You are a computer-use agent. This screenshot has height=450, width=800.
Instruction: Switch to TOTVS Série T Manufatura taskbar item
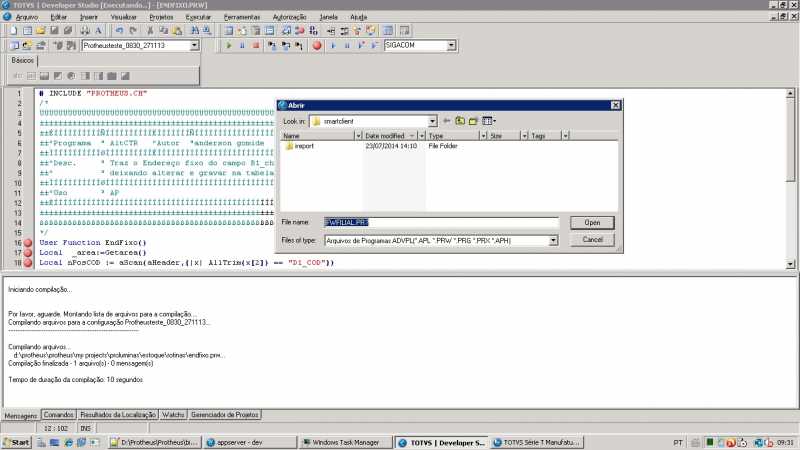click(x=537, y=443)
